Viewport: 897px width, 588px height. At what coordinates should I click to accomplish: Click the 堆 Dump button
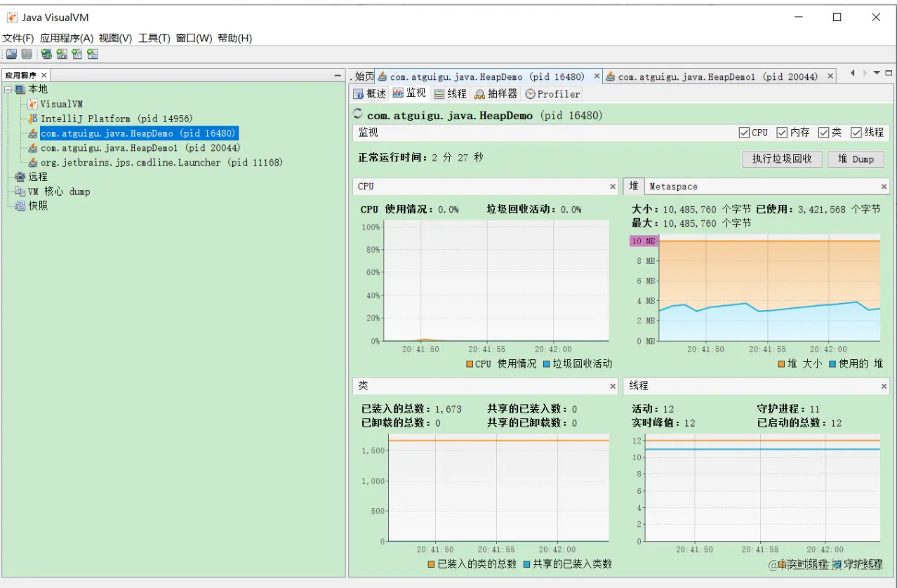tap(856, 159)
